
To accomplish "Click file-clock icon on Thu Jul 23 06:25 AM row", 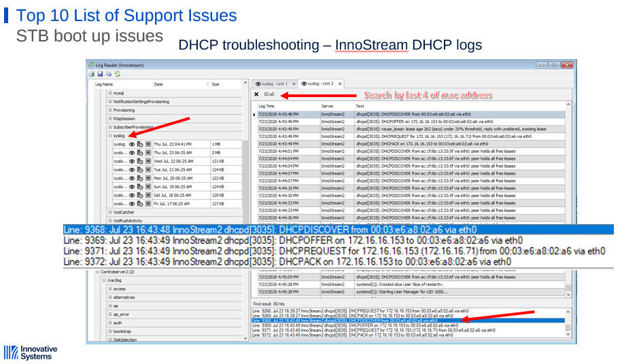I will [139, 153].
